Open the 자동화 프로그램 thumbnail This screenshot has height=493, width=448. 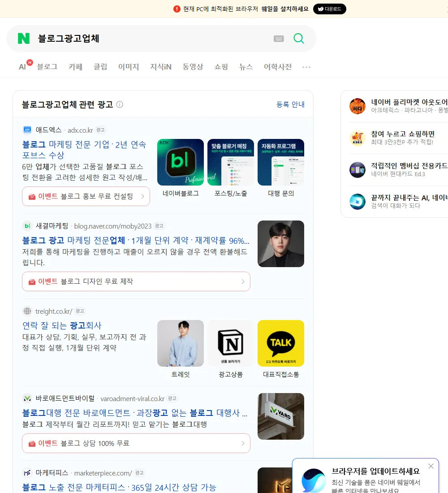click(x=281, y=162)
